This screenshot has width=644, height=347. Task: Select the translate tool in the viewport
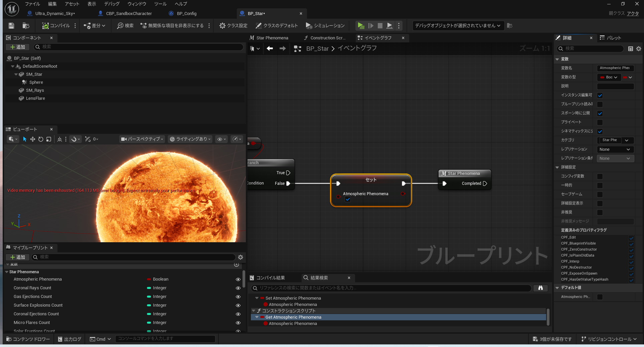pos(33,139)
